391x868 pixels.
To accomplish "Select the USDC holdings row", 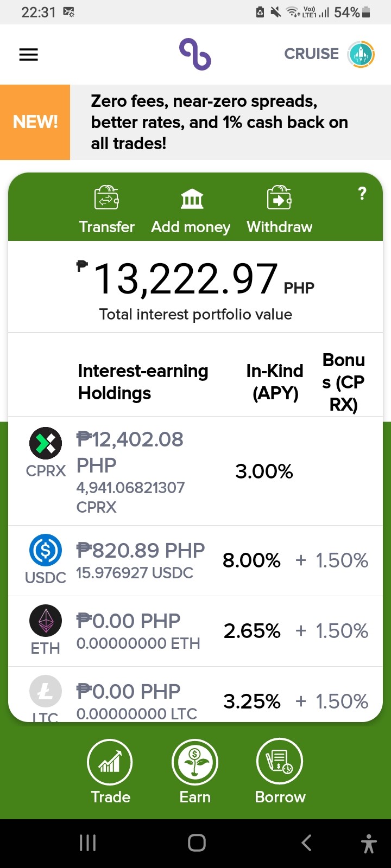I will point(195,560).
